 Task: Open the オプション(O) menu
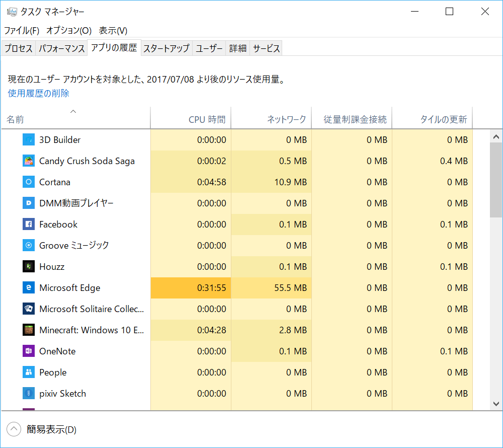pos(69,31)
